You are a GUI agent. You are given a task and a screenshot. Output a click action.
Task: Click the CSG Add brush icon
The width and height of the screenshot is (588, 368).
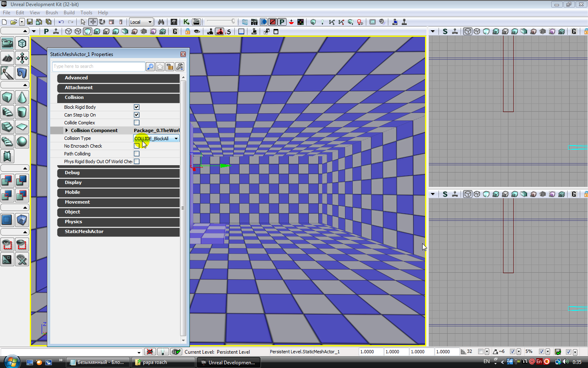point(7,180)
